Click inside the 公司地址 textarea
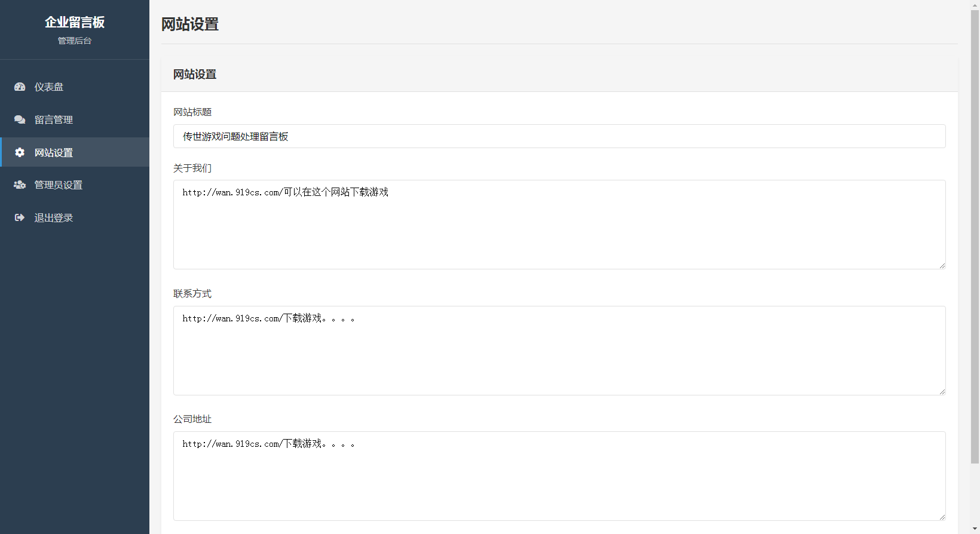The height and width of the screenshot is (534, 980). tap(559, 476)
